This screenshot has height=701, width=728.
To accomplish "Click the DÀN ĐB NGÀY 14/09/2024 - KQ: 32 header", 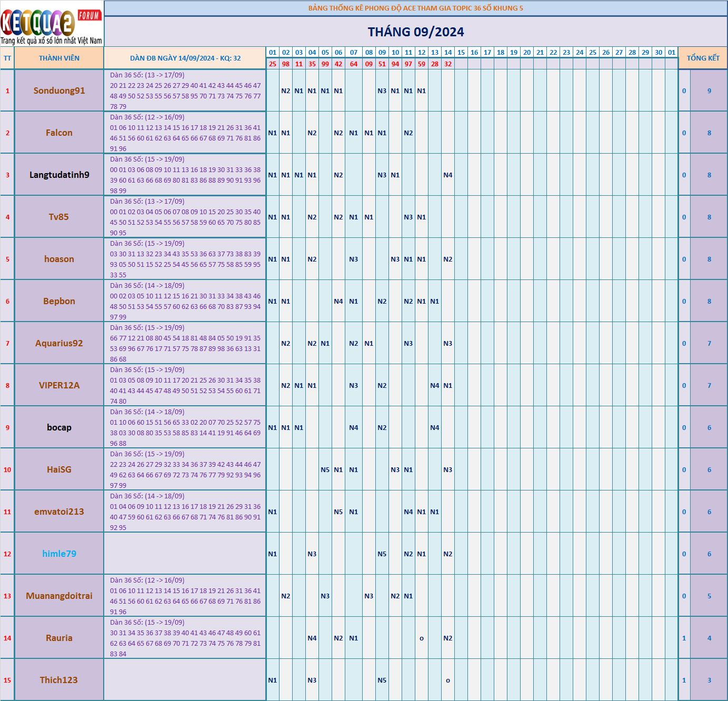I will pyautogui.click(x=185, y=58).
